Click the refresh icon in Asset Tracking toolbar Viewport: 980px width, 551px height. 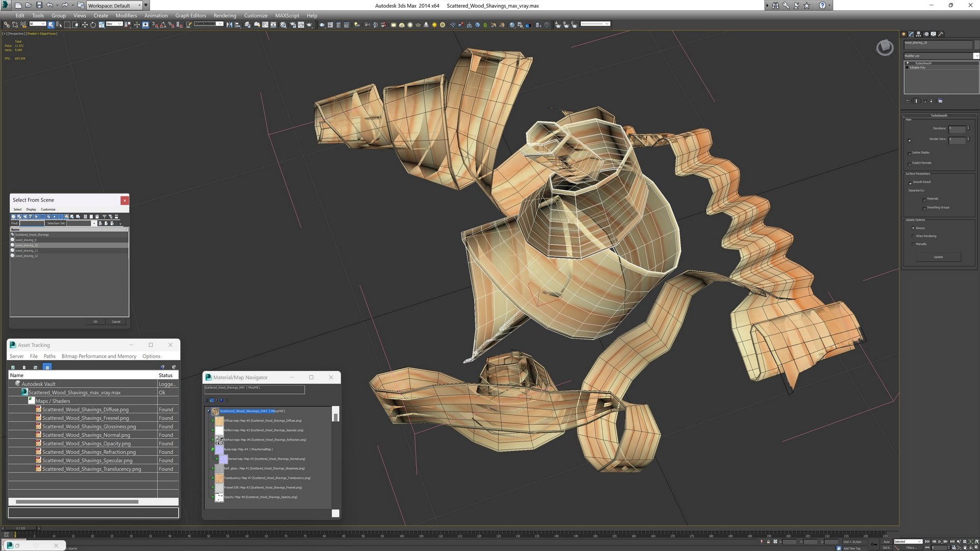click(x=13, y=367)
